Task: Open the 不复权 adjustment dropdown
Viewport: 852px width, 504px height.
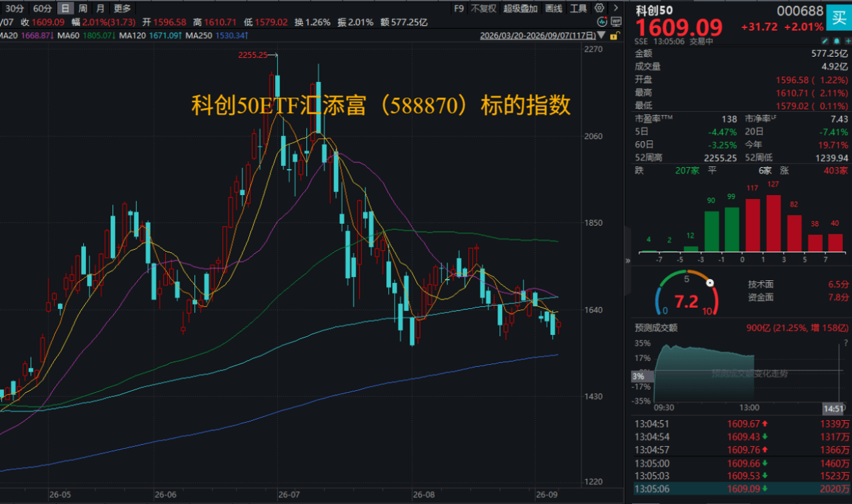Action: [483, 8]
